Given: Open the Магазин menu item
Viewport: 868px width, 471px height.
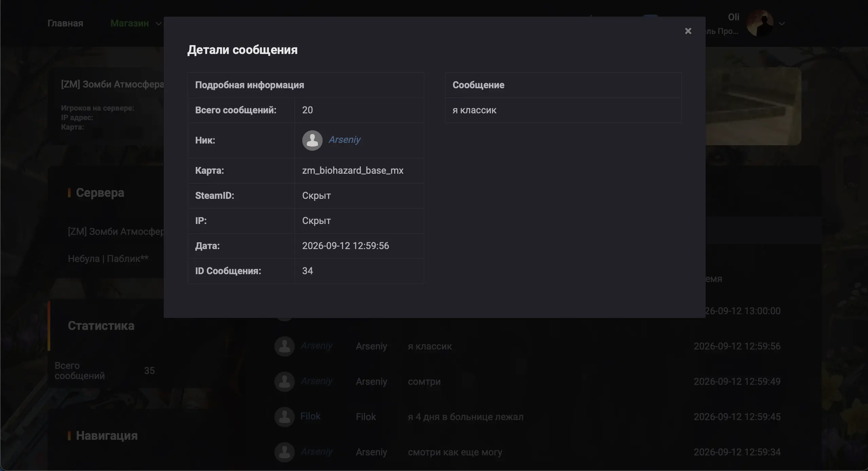Looking at the screenshot, I should 130,23.
